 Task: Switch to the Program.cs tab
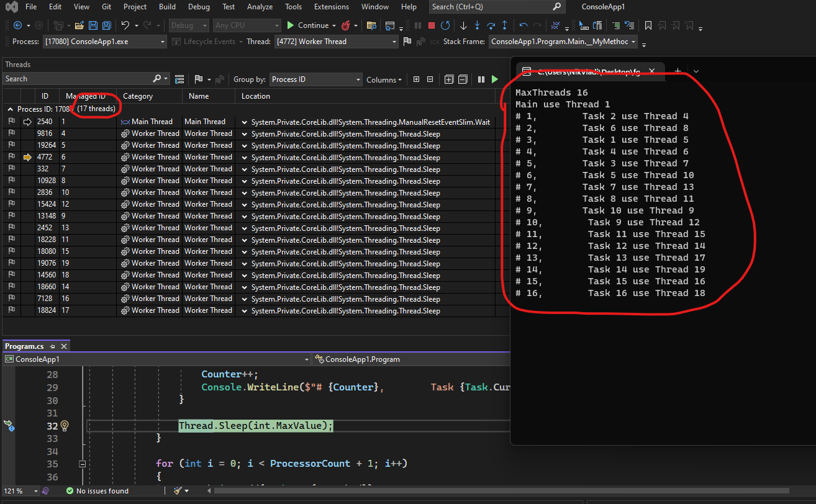pos(24,346)
